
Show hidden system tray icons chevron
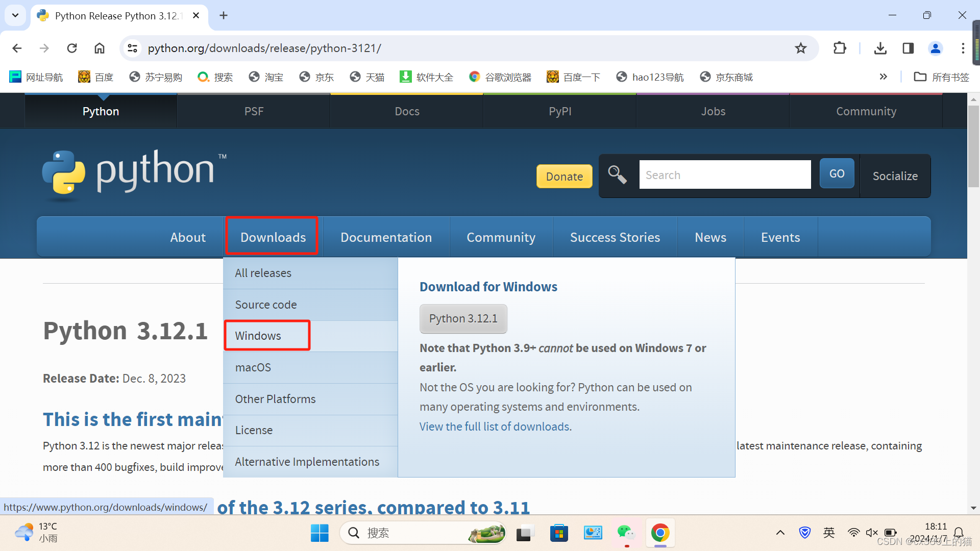pyautogui.click(x=780, y=533)
